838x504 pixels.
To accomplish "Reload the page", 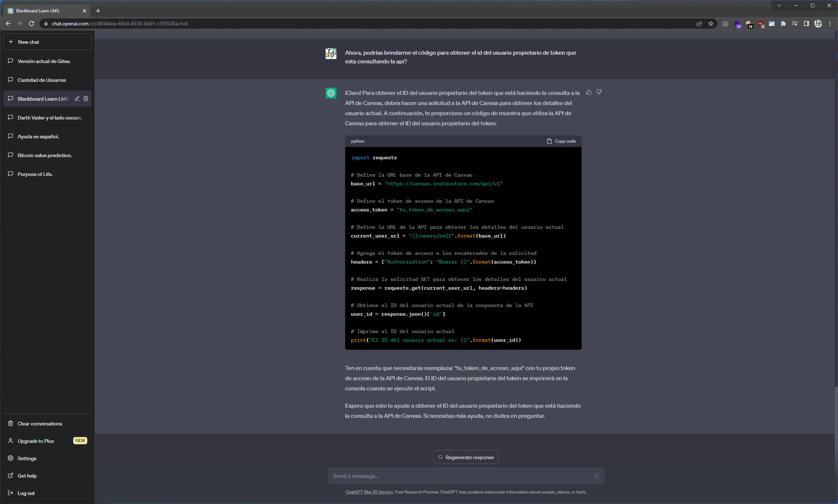I will coord(32,24).
